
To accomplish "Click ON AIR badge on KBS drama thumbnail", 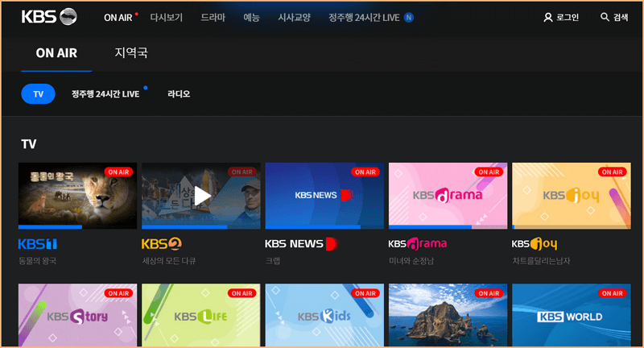I will tap(489, 172).
